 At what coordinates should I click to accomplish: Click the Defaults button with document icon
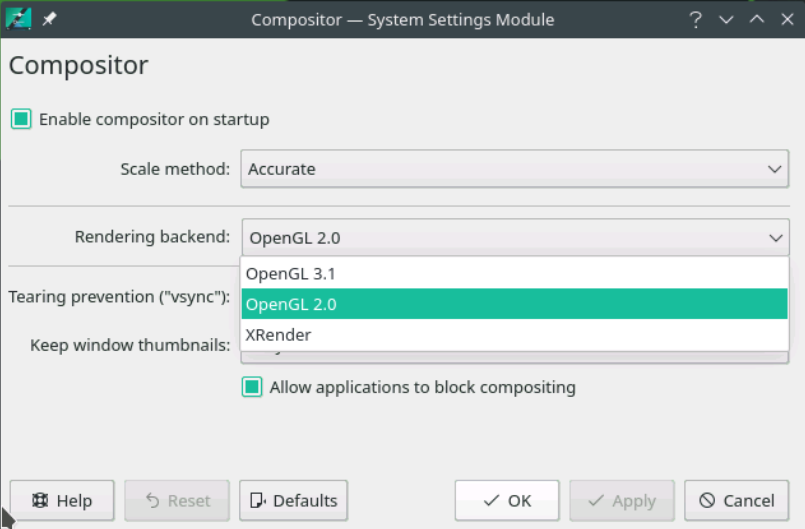pos(294,500)
